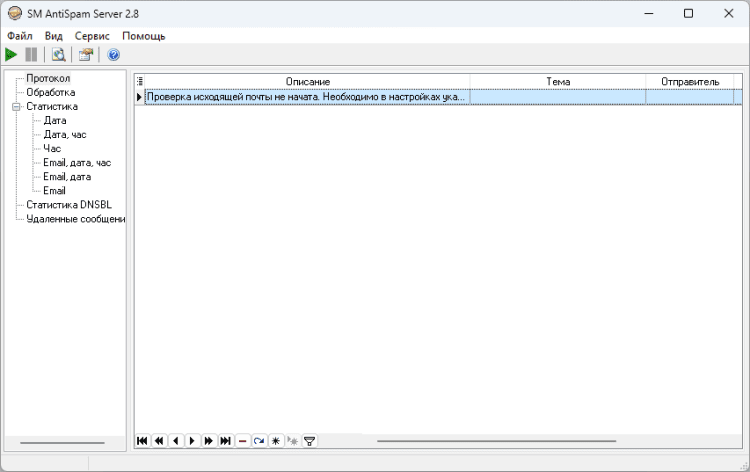The width and height of the screenshot is (750, 472).
Task: Go to the next record
Action: (192, 440)
